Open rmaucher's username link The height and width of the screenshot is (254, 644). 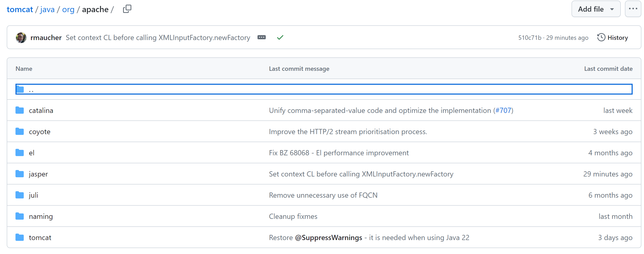tap(46, 38)
